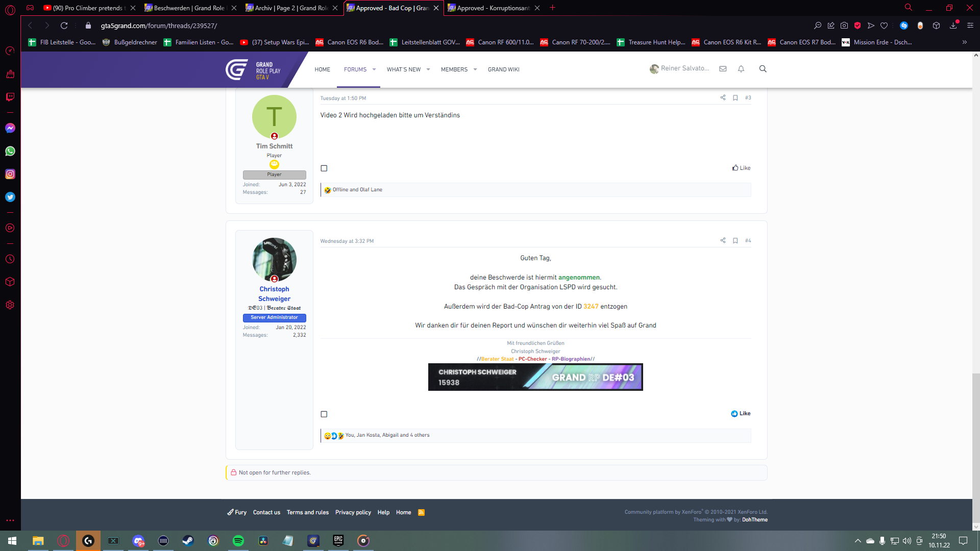Tick the select checkbox on Christoph Schweiger's post
Viewport: 980px width, 551px height.
(x=324, y=414)
